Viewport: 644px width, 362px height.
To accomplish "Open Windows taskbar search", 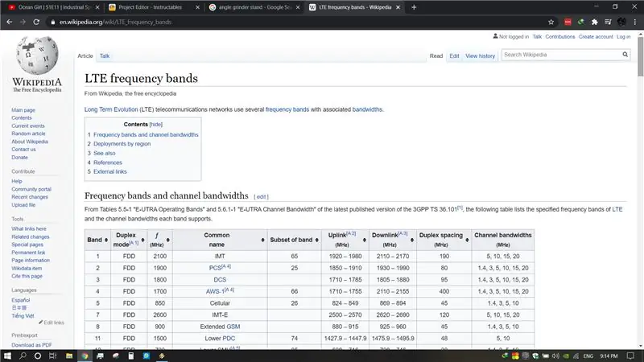I will [23, 356].
